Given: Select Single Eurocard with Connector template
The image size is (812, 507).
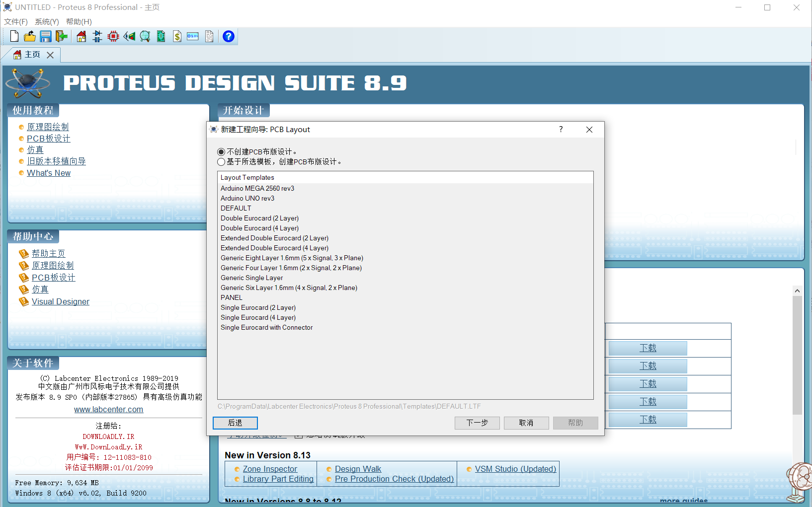Looking at the screenshot, I should 405,327.
